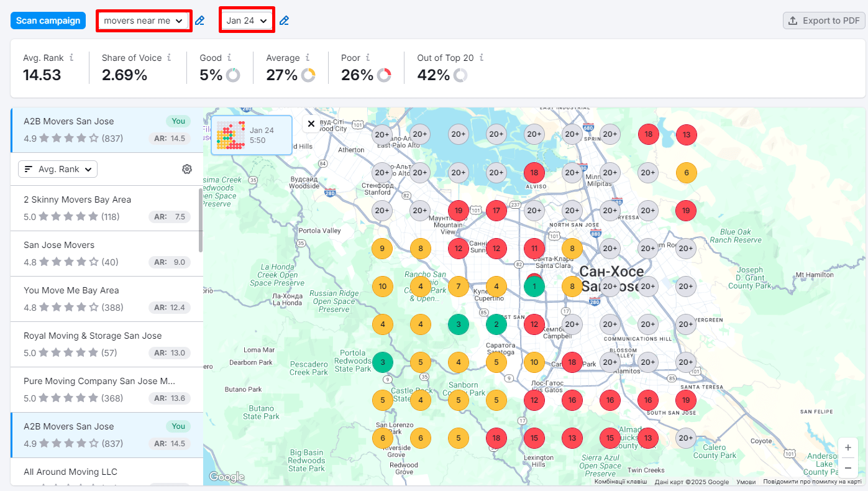Image resolution: width=868 pixels, height=491 pixels.
Task: Select the red rank 11 map pin
Action: coord(534,249)
